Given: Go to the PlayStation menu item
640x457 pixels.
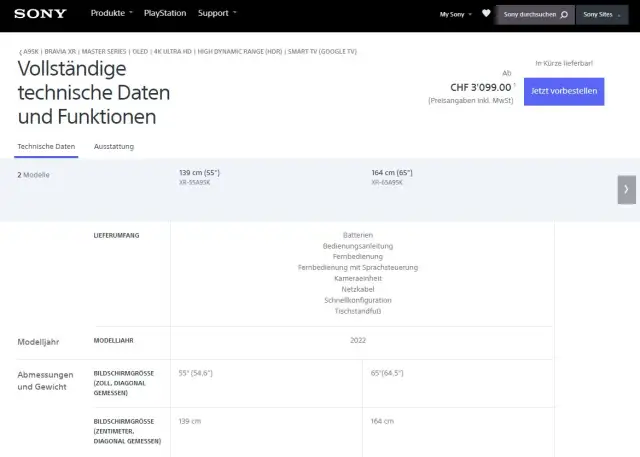Looking at the screenshot, I should tap(165, 13).
